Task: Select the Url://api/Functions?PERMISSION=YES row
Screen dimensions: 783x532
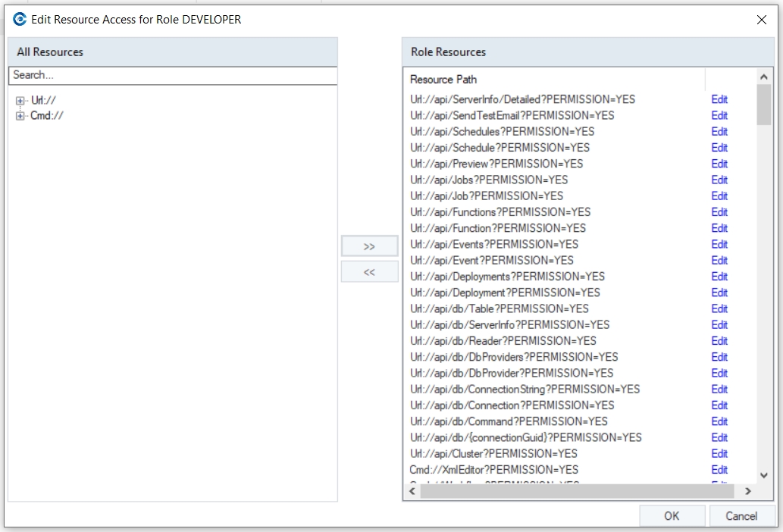Action: pos(500,212)
